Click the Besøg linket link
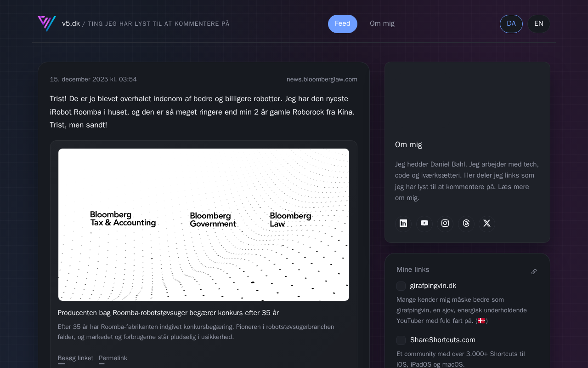 point(75,358)
